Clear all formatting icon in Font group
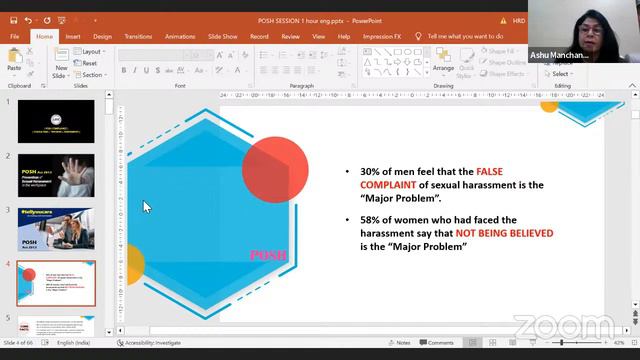The image size is (640, 360). [x=245, y=55]
